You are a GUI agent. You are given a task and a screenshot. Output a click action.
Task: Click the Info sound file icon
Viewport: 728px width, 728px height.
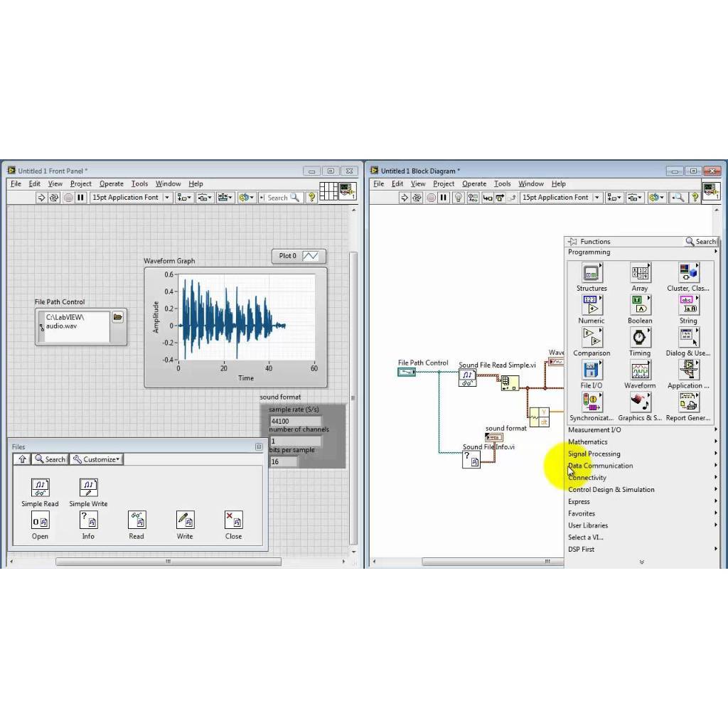(x=88, y=520)
